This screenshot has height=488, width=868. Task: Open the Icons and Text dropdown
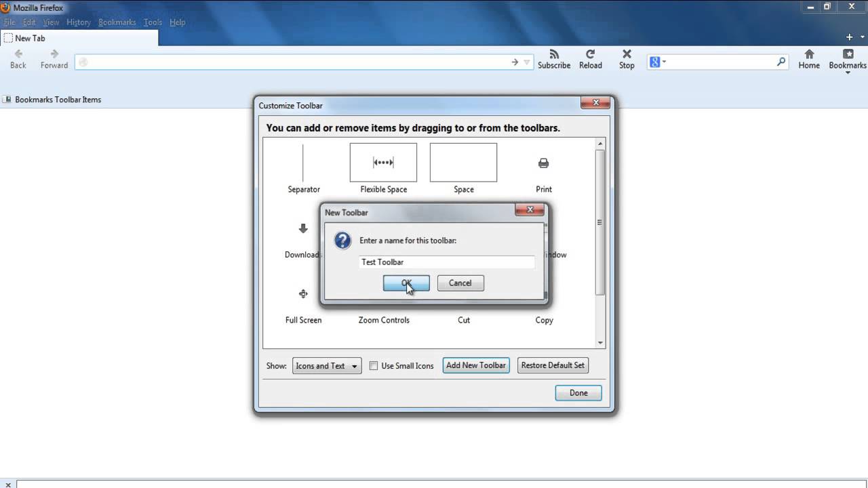pyautogui.click(x=327, y=366)
